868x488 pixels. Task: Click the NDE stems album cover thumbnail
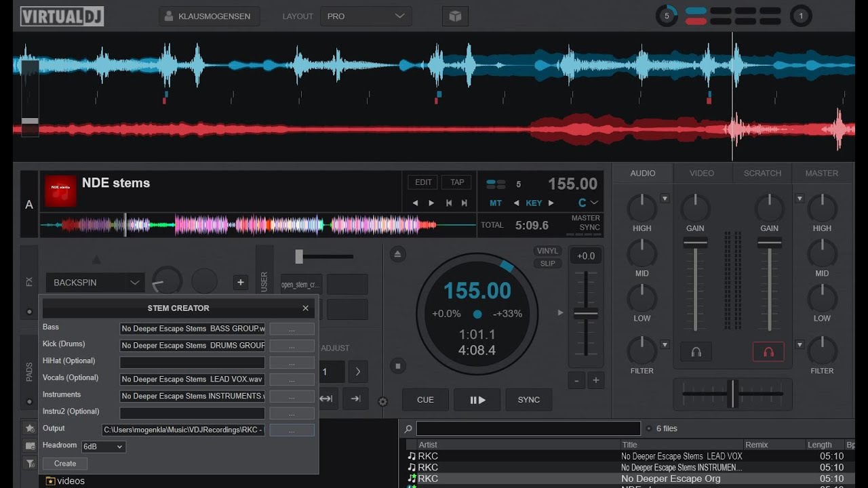pyautogui.click(x=60, y=191)
